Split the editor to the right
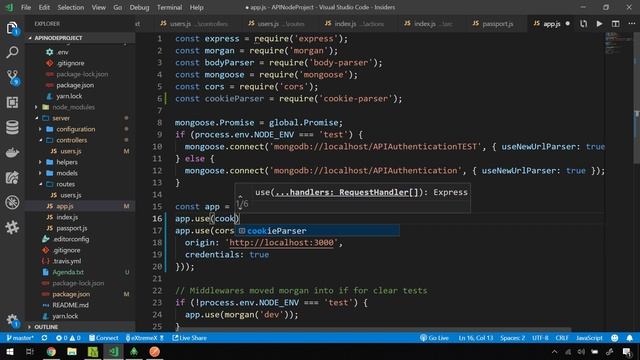Viewport: 640px width, 360px height. pyautogui.click(x=615, y=24)
